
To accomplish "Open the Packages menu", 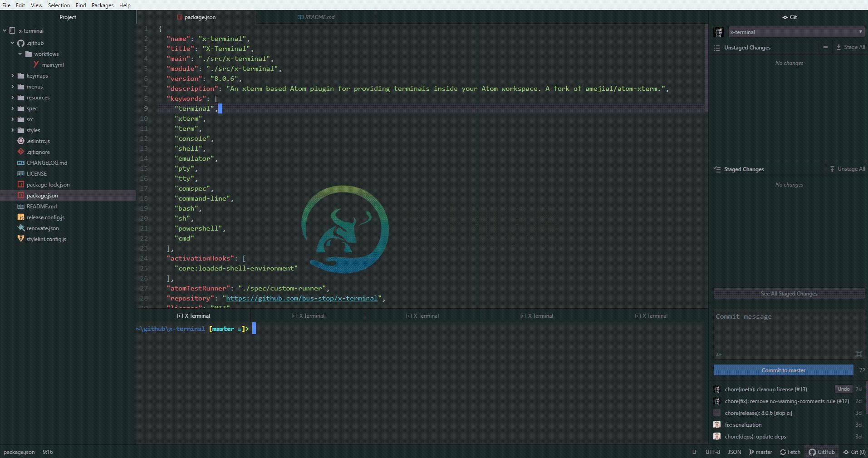I will [x=103, y=5].
